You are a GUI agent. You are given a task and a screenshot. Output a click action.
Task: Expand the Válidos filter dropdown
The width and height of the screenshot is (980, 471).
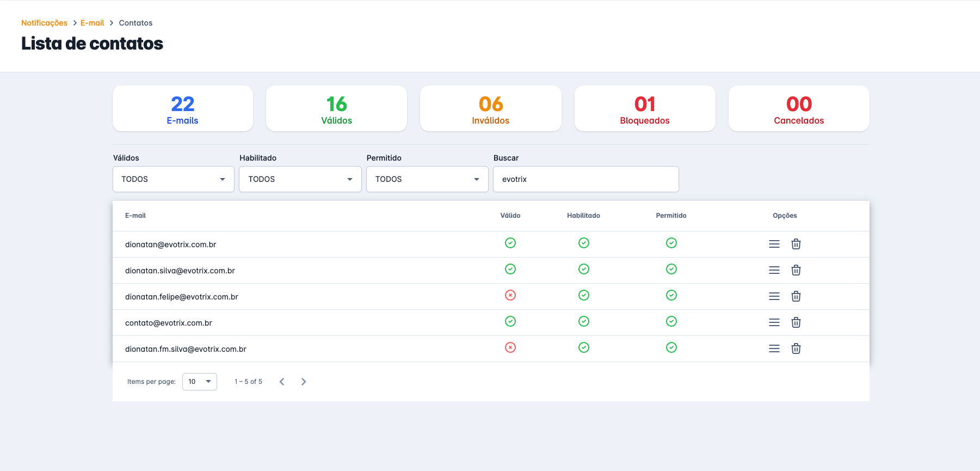174,179
